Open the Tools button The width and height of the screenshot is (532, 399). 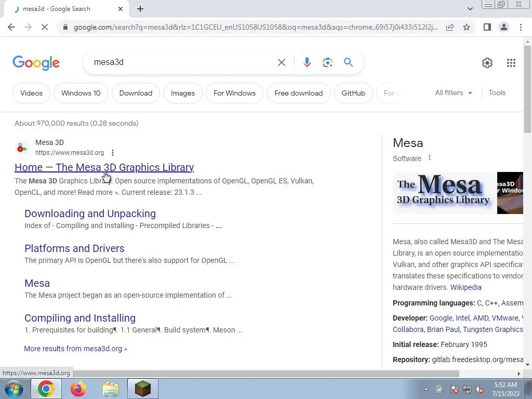(497, 92)
